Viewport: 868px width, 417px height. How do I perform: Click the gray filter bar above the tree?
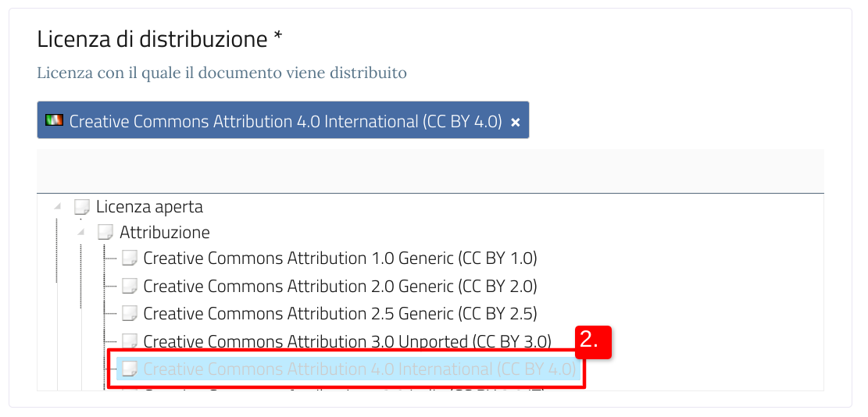click(x=430, y=171)
